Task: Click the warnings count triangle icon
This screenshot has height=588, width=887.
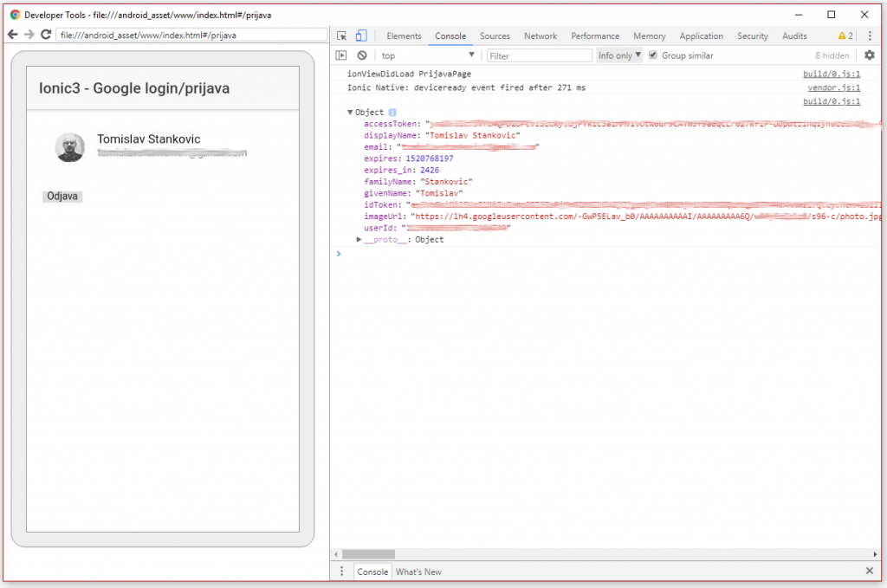Action: tap(842, 36)
